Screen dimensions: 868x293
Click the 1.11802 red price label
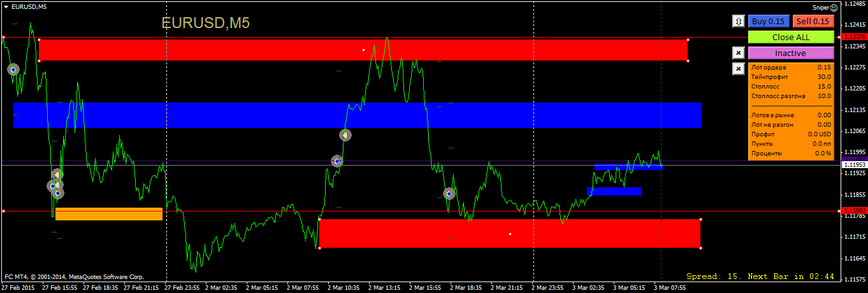[854, 211]
